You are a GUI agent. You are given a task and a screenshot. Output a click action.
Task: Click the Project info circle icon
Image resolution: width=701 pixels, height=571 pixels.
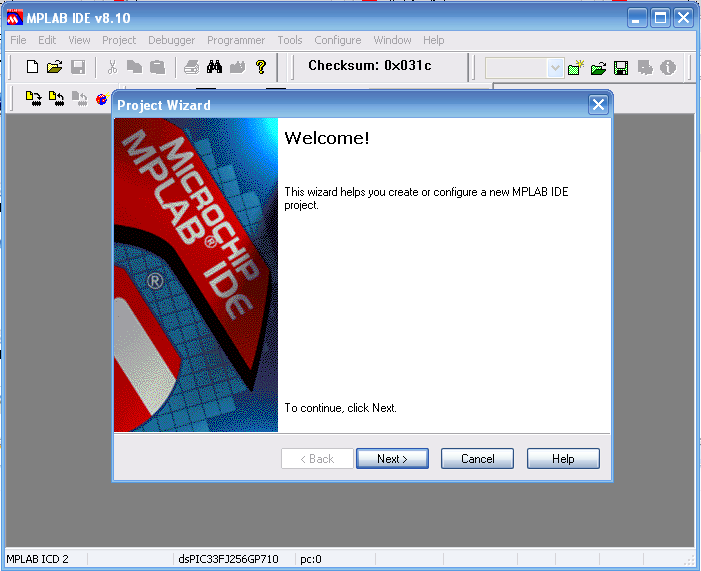(x=668, y=68)
